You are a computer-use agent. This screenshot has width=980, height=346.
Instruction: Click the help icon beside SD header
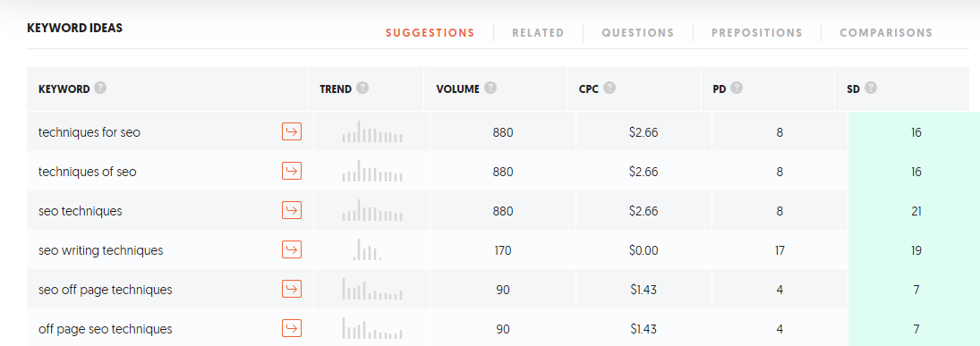point(871,88)
